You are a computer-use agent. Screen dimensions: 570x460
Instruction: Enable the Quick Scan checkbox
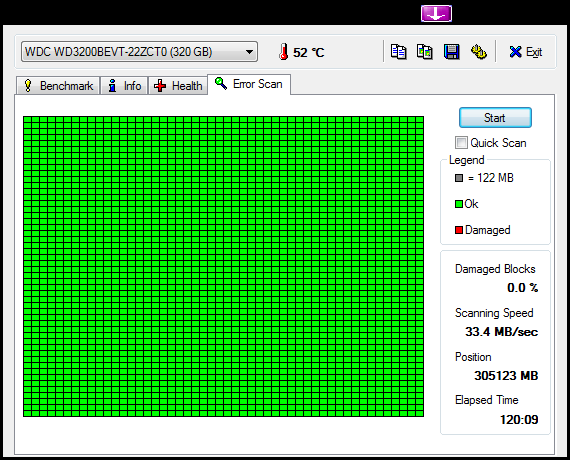tap(461, 143)
